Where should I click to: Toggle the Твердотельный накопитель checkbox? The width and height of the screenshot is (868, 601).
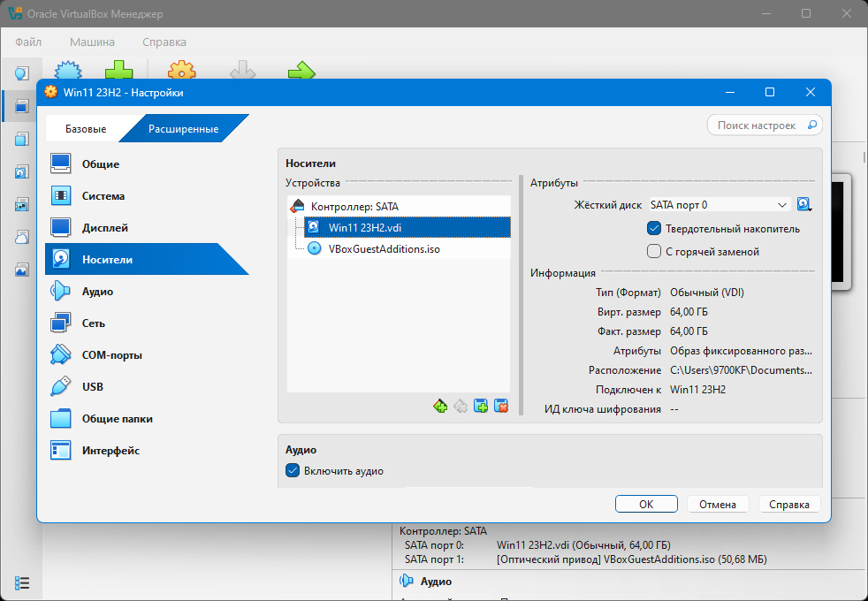(654, 229)
